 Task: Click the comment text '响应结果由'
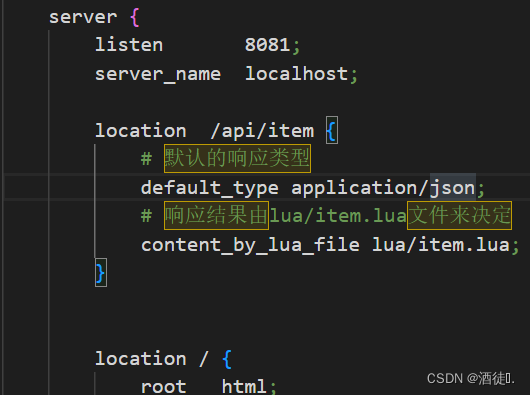point(216,216)
